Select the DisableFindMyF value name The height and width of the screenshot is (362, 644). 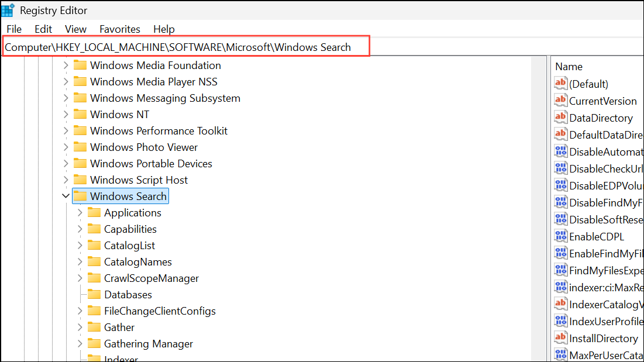[x=606, y=203]
